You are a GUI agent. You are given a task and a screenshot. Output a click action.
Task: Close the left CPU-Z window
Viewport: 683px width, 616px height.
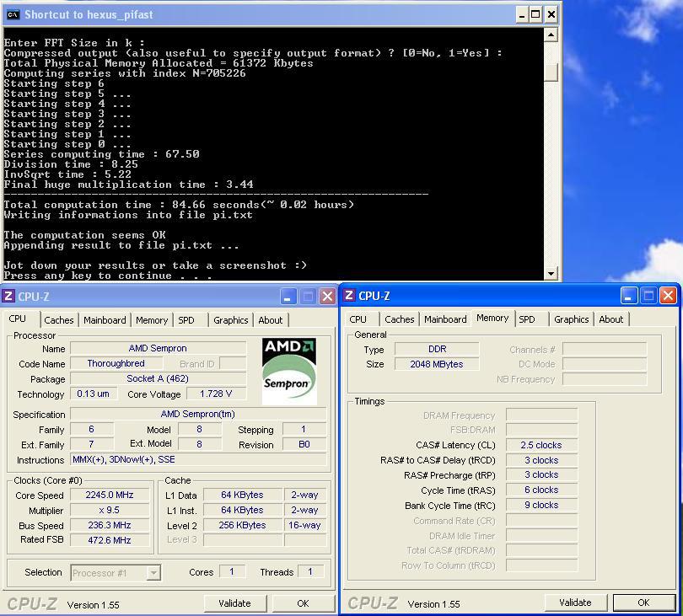pyautogui.click(x=327, y=297)
